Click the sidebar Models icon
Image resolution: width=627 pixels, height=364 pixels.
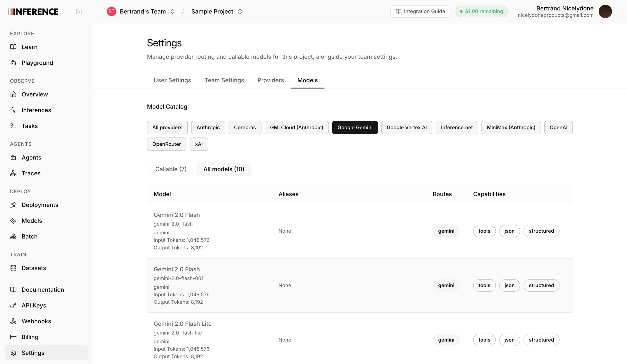click(x=13, y=220)
